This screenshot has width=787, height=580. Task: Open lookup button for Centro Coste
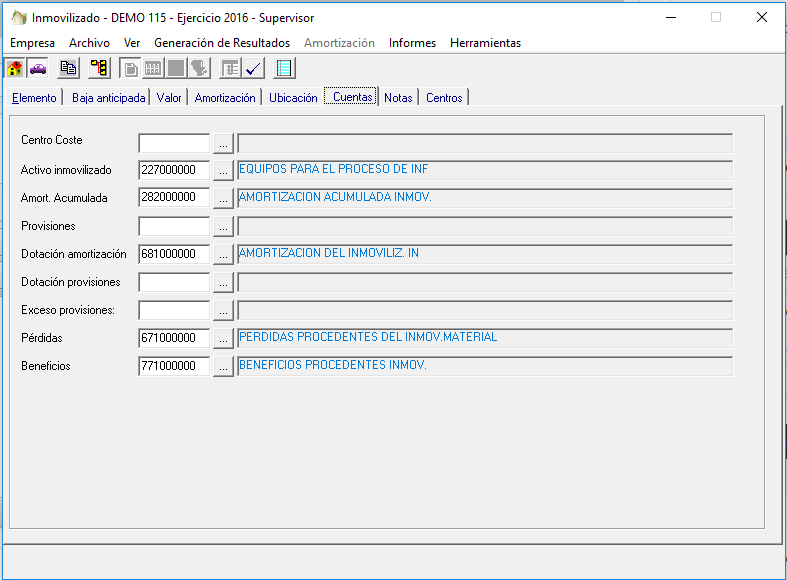pos(223,143)
